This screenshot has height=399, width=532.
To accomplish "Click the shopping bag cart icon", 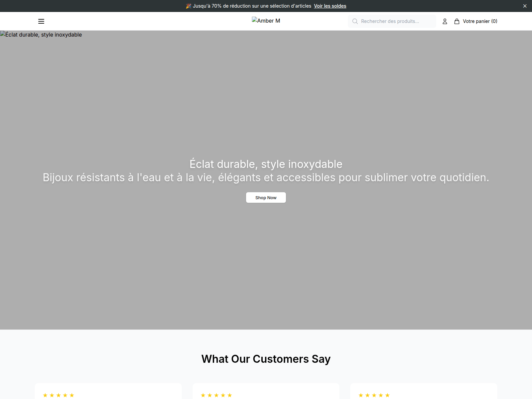I will [457, 21].
